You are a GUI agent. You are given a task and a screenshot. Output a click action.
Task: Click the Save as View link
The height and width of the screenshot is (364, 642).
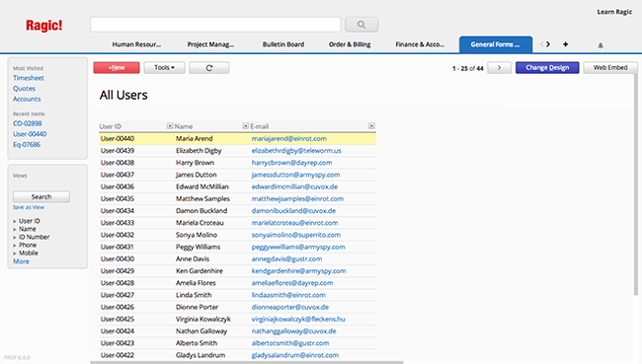(x=29, y=207)
